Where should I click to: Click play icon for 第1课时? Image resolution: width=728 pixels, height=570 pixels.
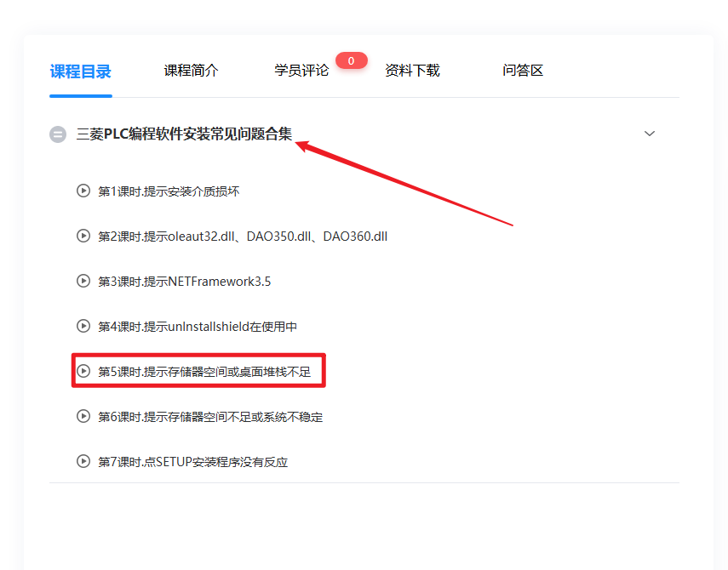pyautogui.click(x=83, y=191)
